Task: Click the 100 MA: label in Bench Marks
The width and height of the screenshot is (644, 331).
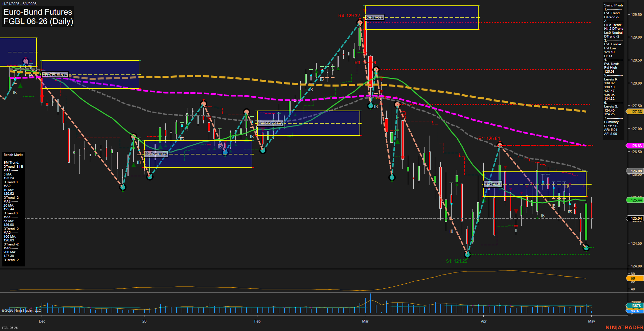Action: pyautogui.click(x=10, y=237)
